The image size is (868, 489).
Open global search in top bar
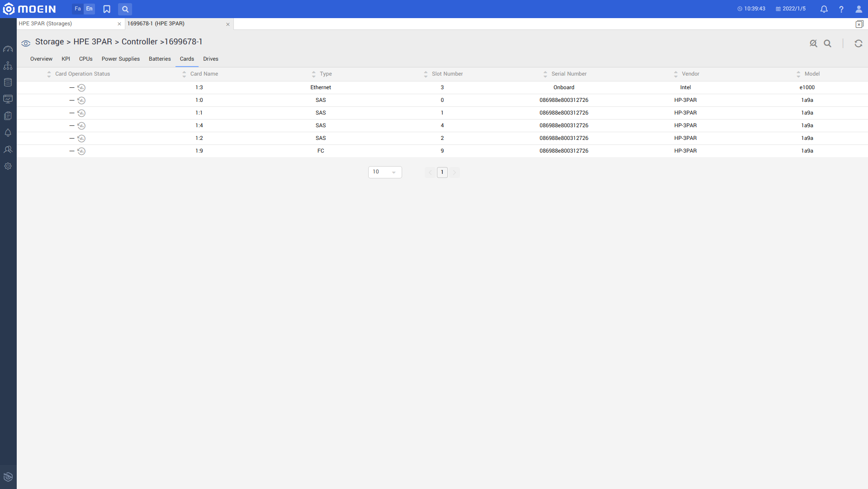click(x=125, y=9)
